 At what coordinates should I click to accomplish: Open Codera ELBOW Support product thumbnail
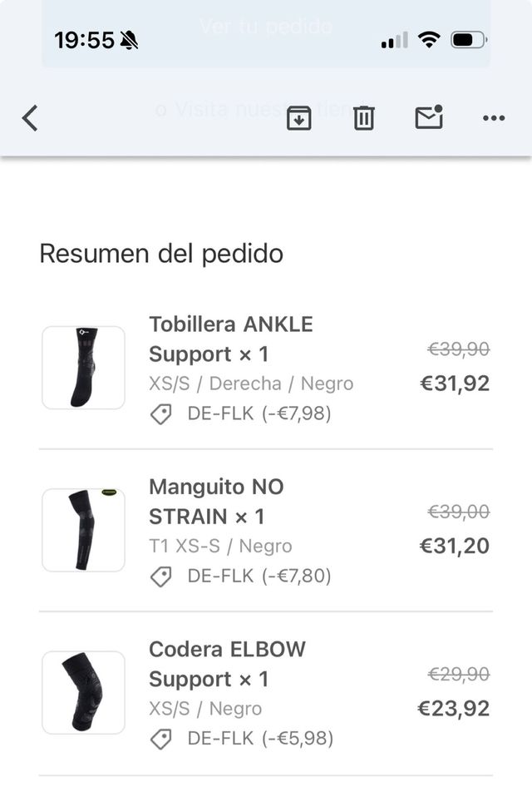tap(83, 692)
